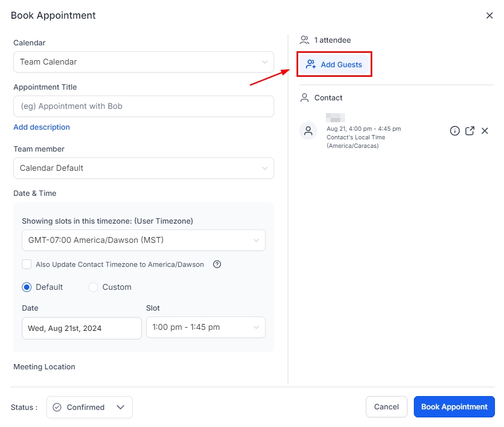Click the contact avatar icon
This screenshot has width=504, height=427.
pos(308,131)
